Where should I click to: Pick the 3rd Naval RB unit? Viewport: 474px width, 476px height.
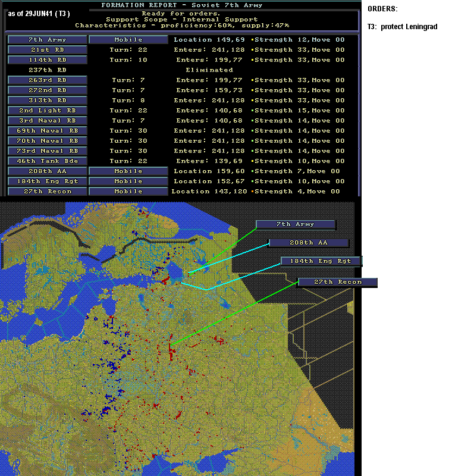[48, 121]
